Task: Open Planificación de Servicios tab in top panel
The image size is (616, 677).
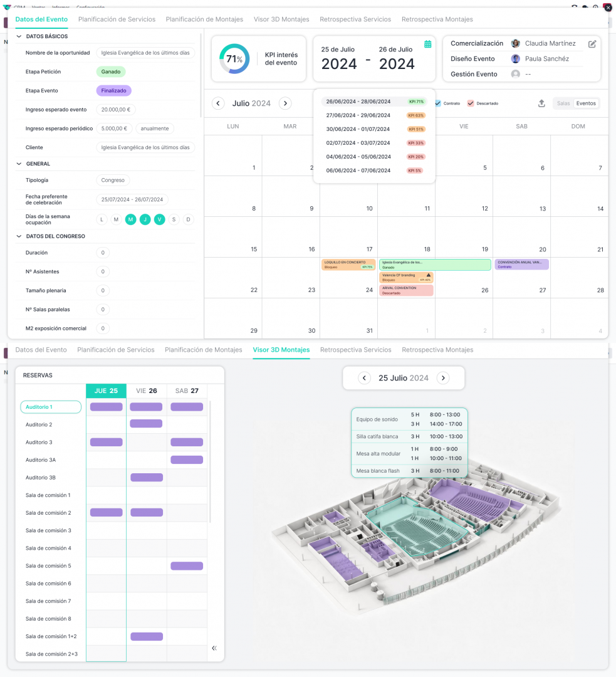Action: [117, 19]
